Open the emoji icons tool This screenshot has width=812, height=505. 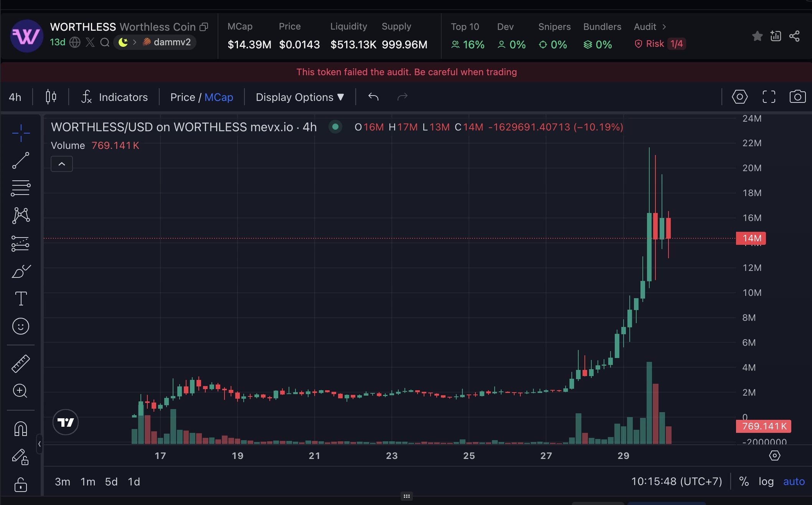click(x=21, y=326)
